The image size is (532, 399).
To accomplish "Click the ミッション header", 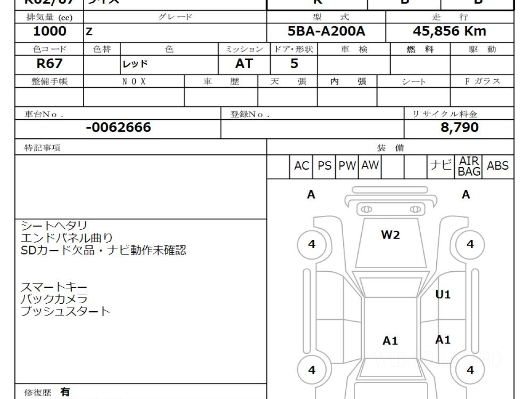I will pyautogui.click(x=245, y=50).
